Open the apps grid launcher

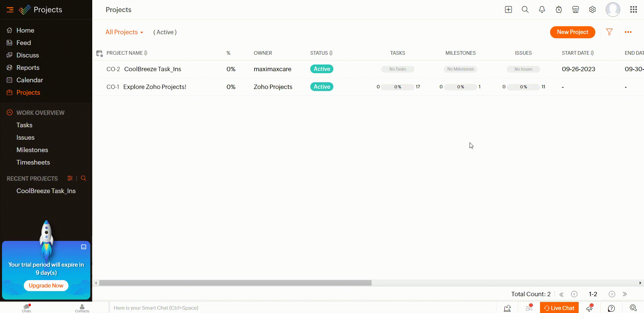click(x=633, y=10)
